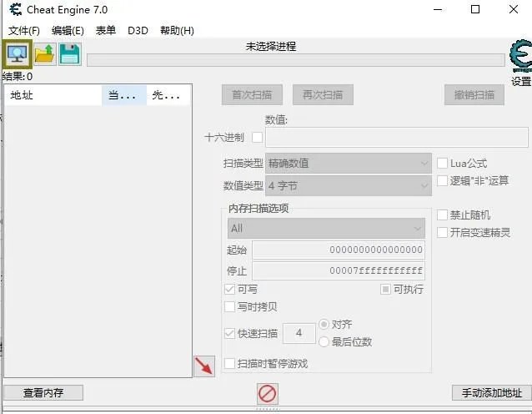532x414 pixels.
Task: Expand the 扫描类型 dropdown showing 精确数值
Action: click(349, 164)
